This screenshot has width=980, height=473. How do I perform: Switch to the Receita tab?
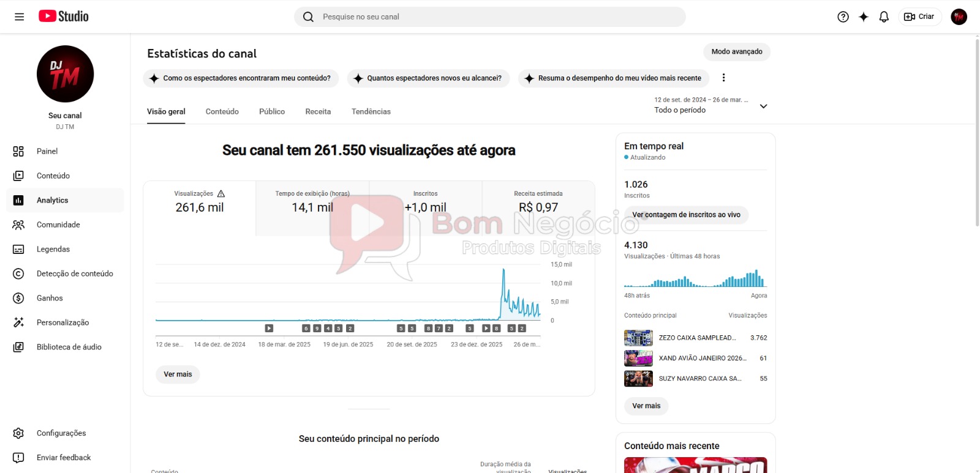318,112
